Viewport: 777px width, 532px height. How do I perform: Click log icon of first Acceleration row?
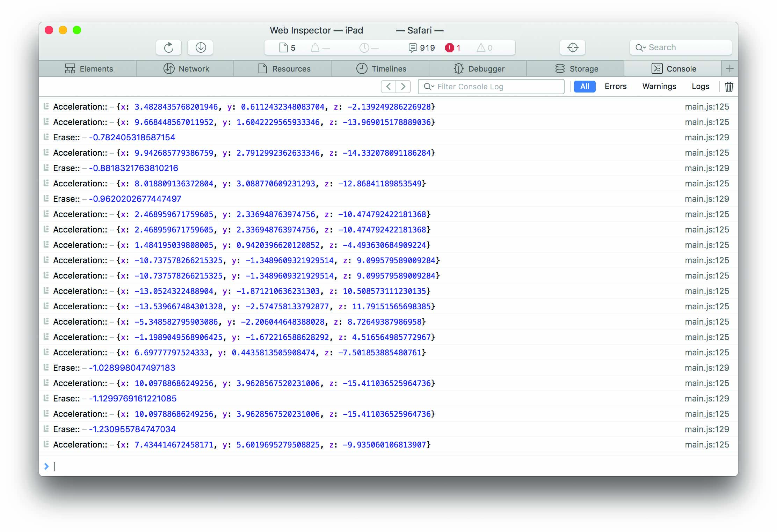pyautogui.click(x=46, y=106)
